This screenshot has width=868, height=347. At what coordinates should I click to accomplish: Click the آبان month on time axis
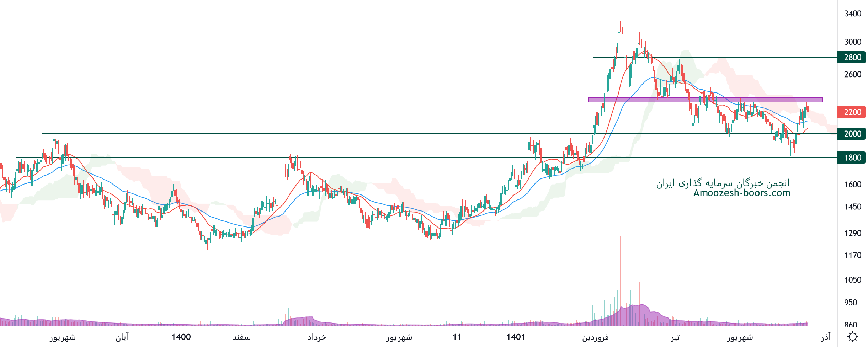pos(122,337)
